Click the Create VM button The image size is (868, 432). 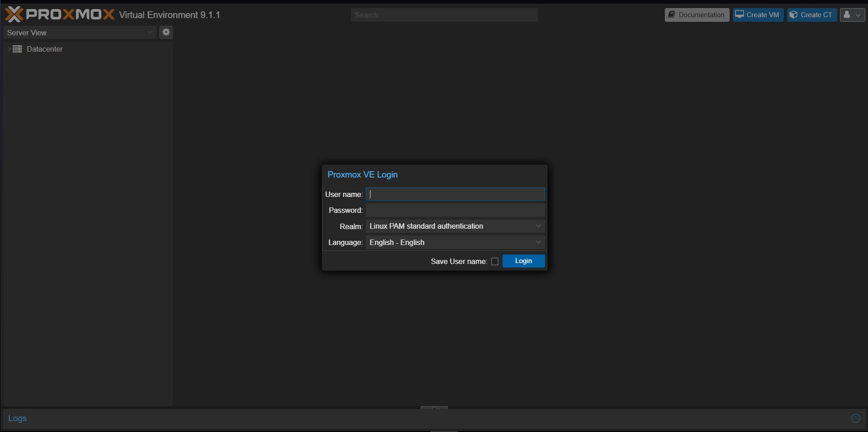point(758,15)
